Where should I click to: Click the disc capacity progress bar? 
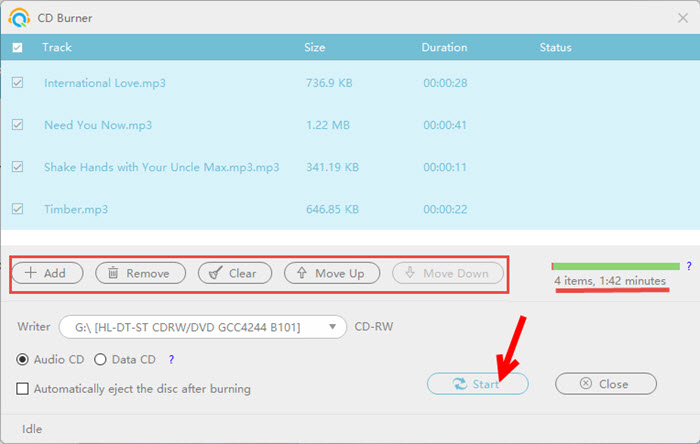[615, 266]
